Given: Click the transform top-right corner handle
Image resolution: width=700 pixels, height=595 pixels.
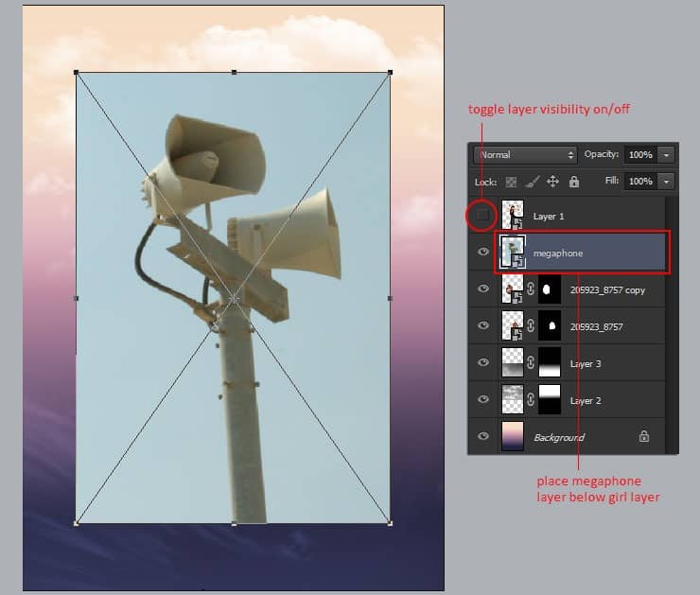Looking at the screenshot, I should [x=390, y=72].
